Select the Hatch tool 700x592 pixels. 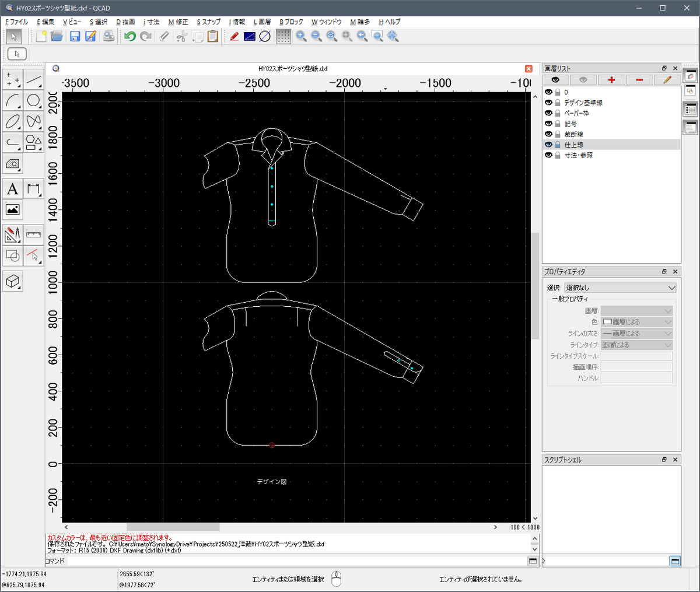coord(13,163)
